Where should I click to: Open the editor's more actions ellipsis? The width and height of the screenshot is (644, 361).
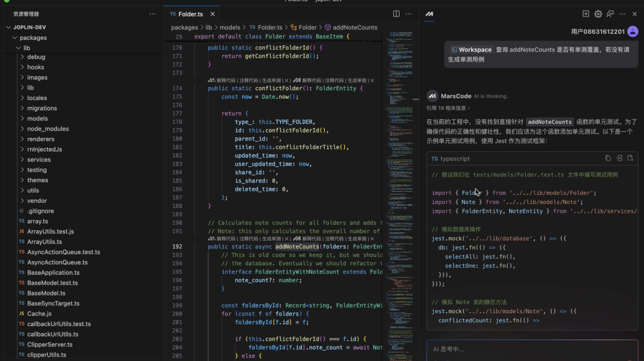[409, 14]
